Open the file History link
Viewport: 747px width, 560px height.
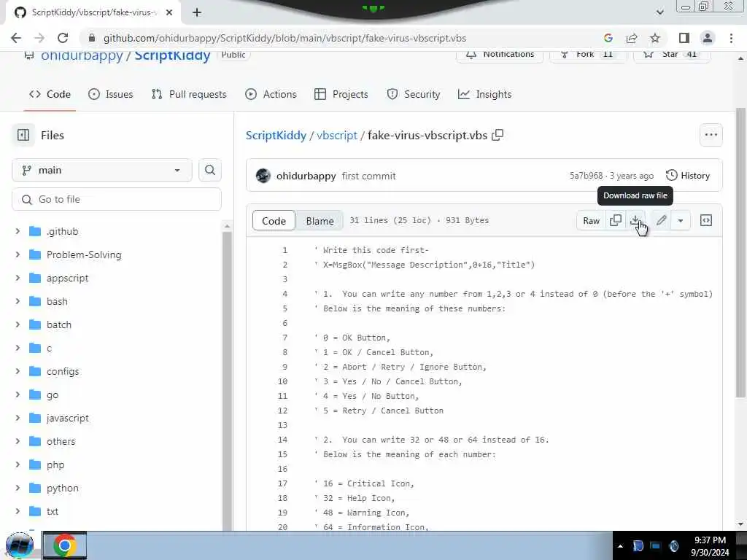tap(687, 176)
